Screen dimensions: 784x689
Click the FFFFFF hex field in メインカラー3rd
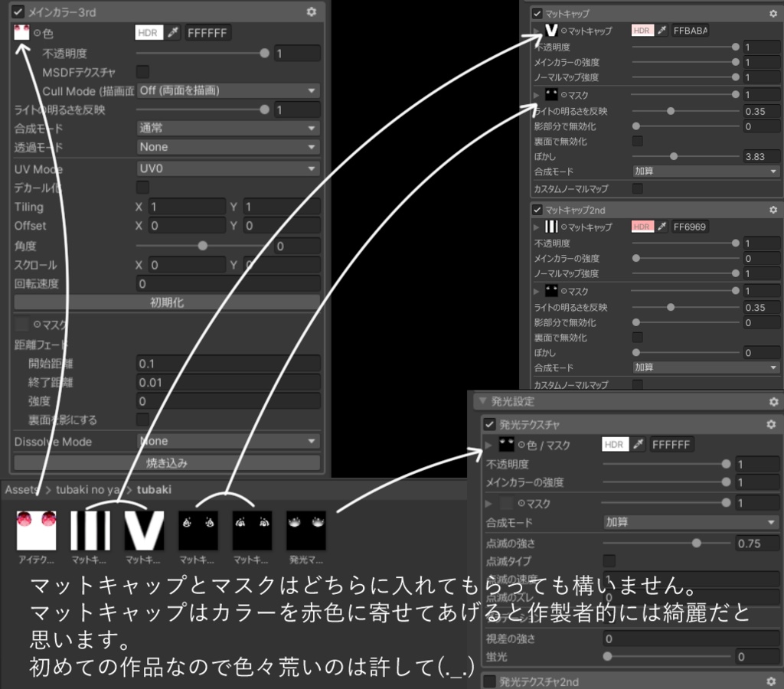(x=207, y=33)
